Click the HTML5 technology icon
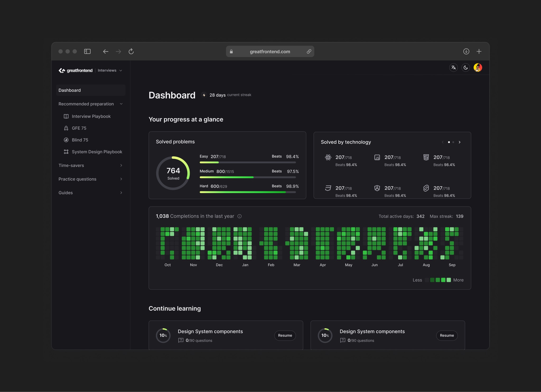 tap(426, 157)
